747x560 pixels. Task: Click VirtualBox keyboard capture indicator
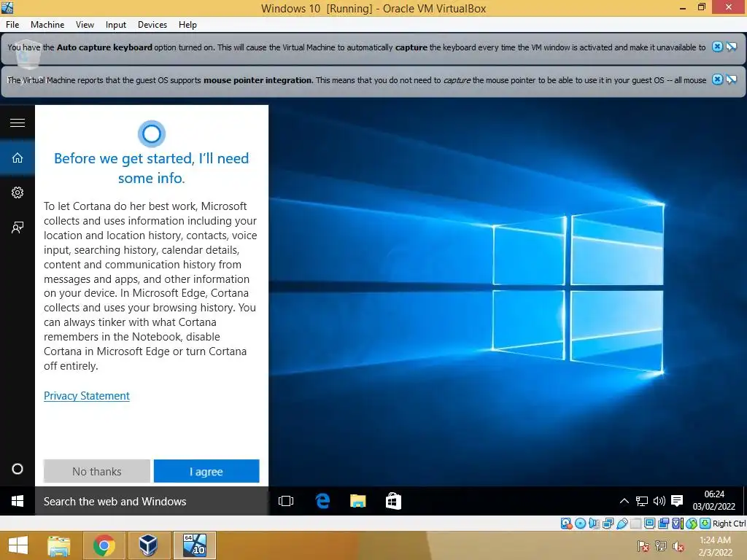pos(705,524)
